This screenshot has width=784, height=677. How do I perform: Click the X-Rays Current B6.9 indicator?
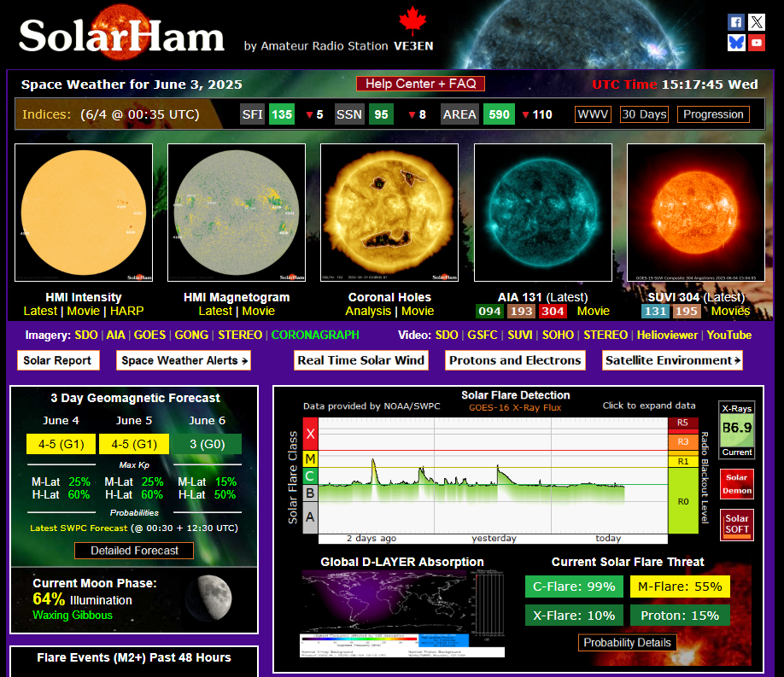(x=736, y=430)
